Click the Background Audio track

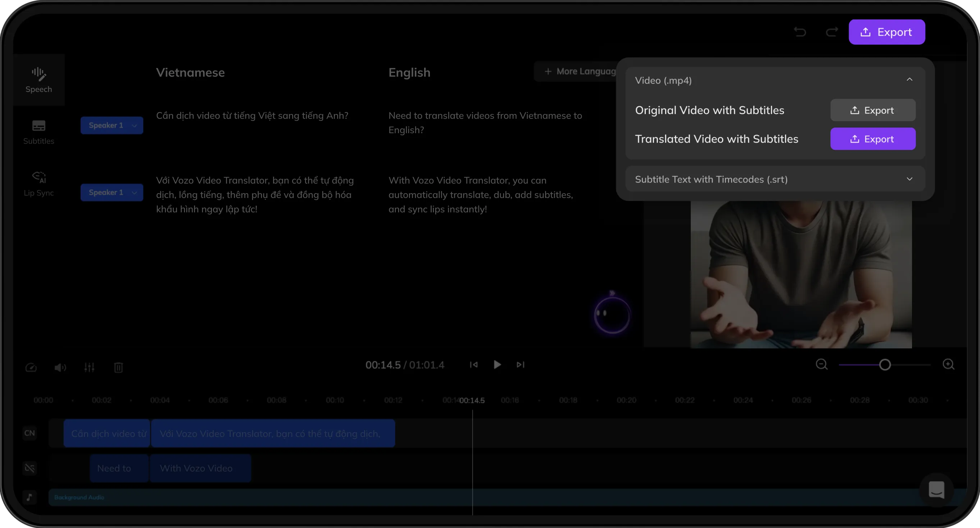coord(508,497)
